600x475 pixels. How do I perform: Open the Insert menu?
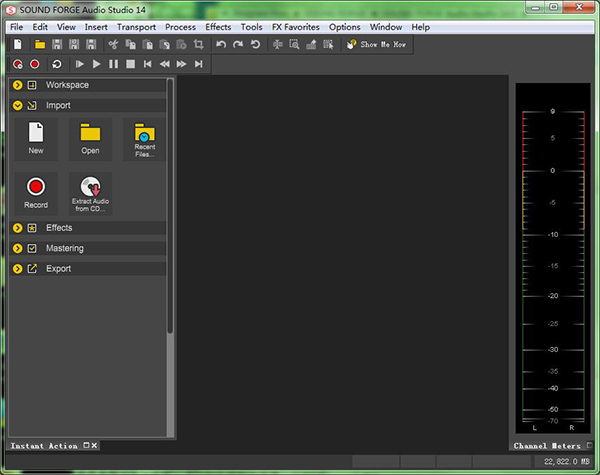[96, 27]
